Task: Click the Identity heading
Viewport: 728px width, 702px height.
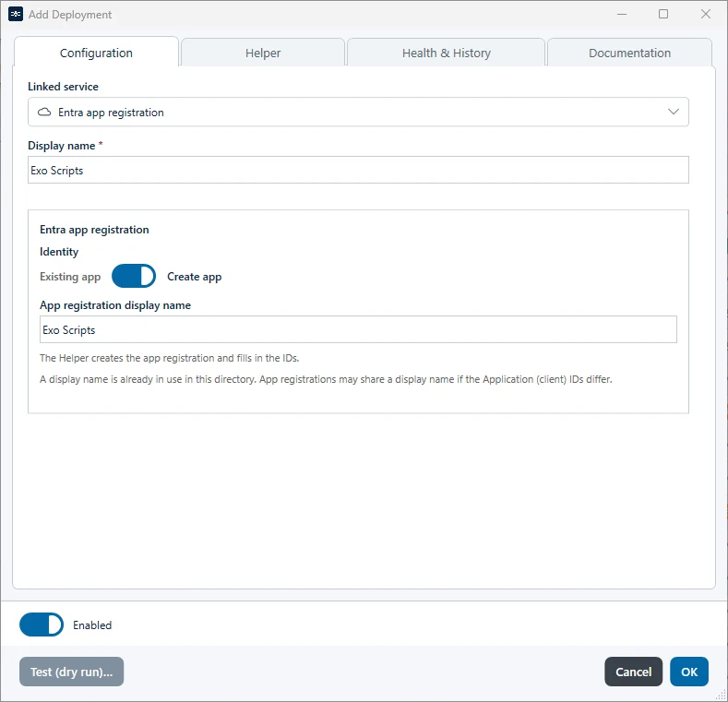Action: (59, 252)
